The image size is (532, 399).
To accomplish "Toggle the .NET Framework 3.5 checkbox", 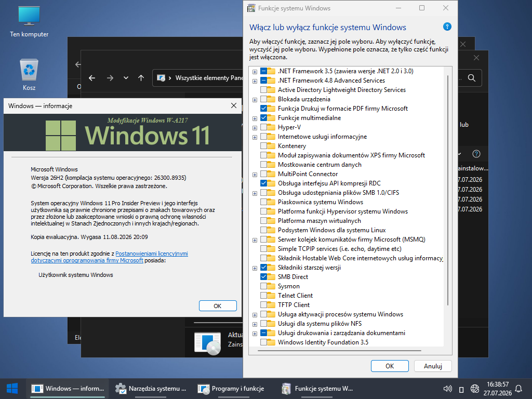I will click(263, 71).
